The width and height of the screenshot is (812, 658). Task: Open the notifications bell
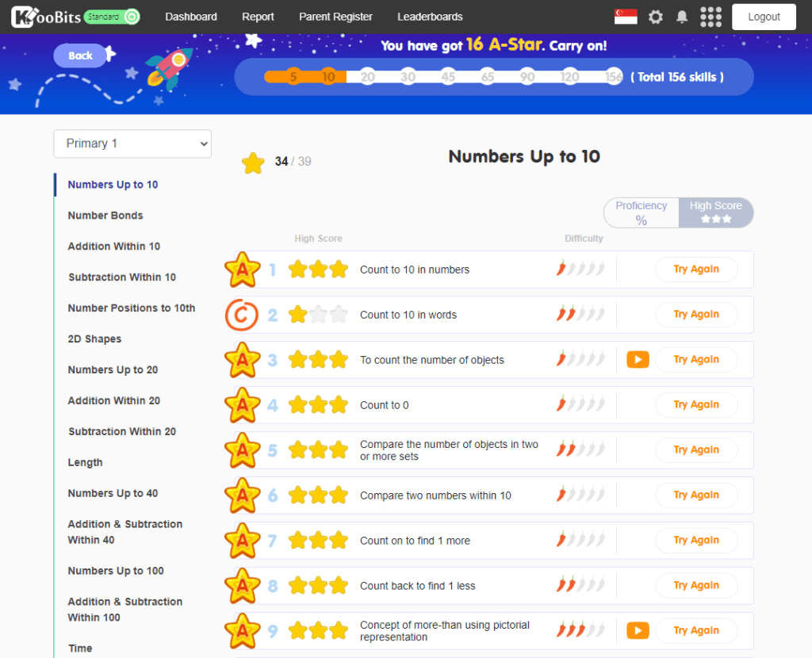click(681, 17)
